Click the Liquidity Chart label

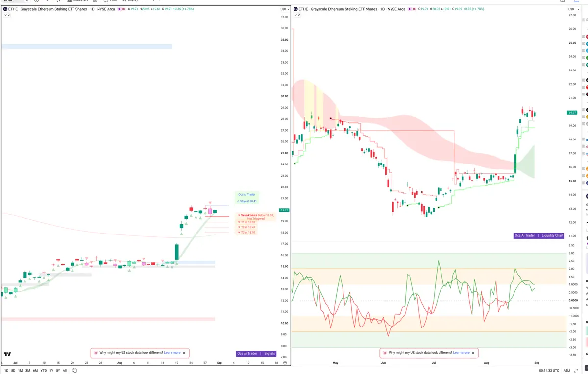(x=552, y=235)
